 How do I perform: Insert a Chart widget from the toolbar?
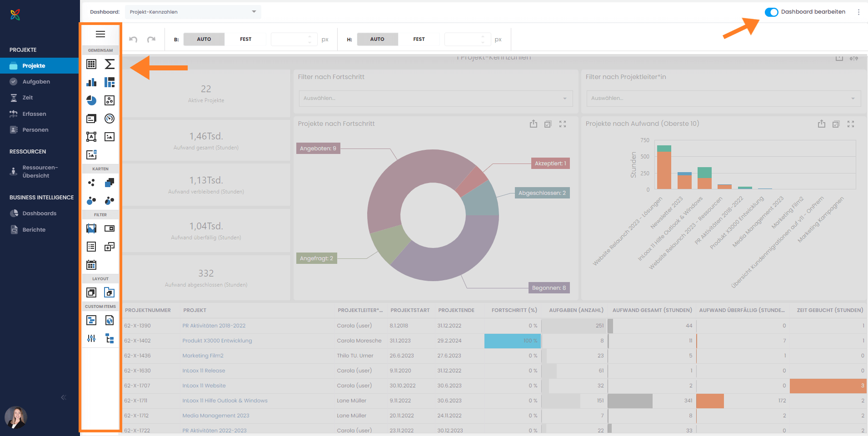[91, 82]
